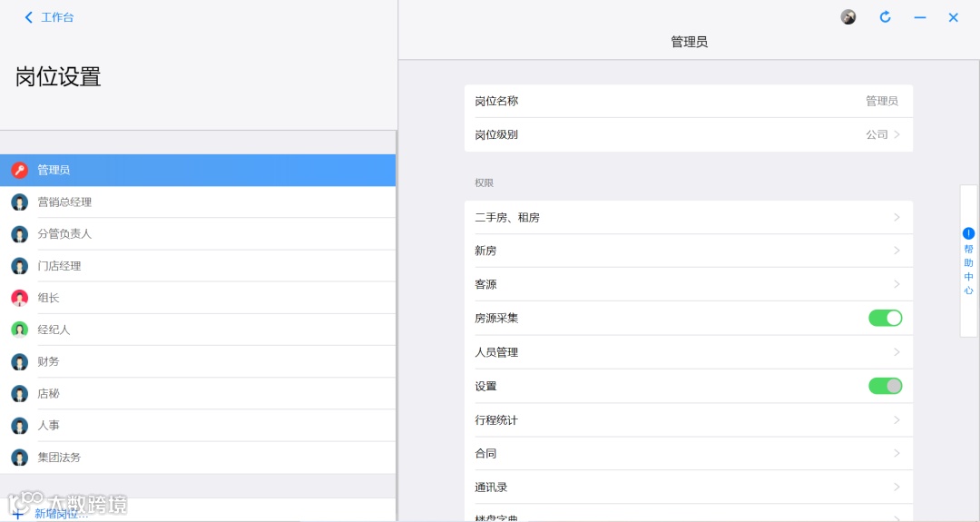Click the 通讯录 label
This screenshot has height=522, width=980.
pos(491,488)
